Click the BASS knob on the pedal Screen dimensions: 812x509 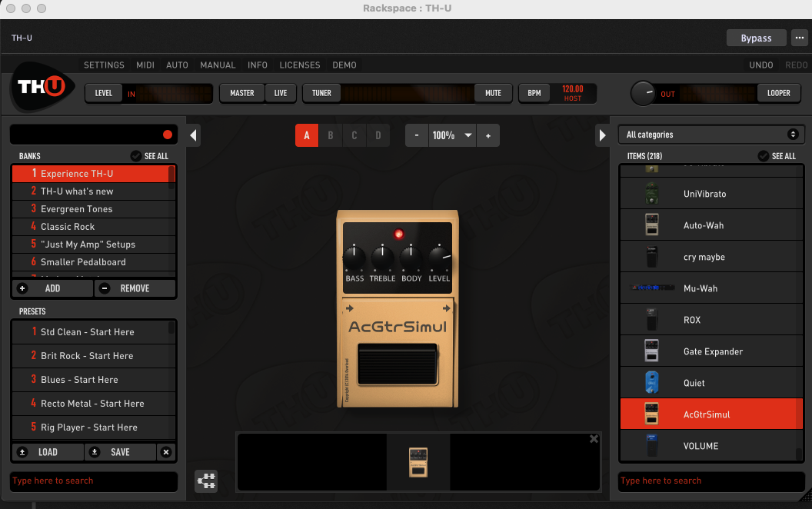[x=354, y=258]
